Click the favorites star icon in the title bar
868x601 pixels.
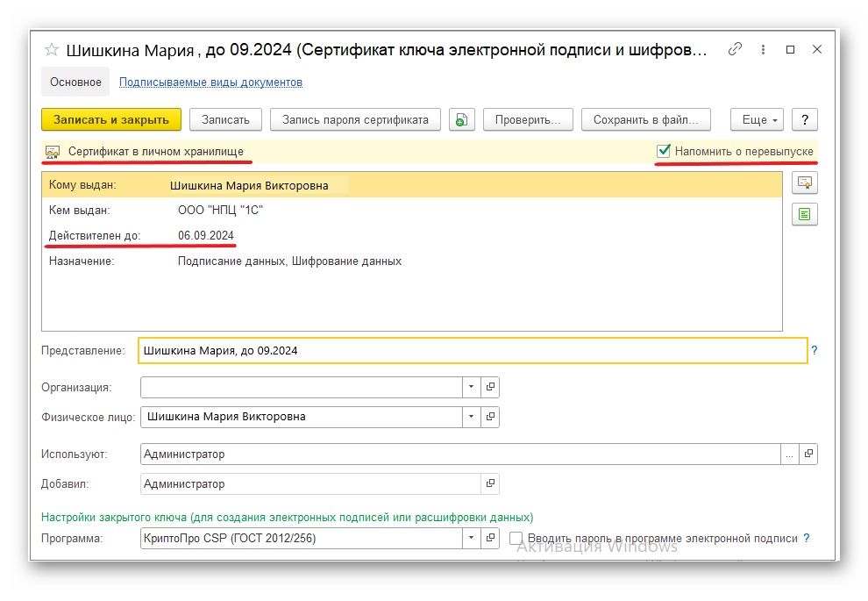point(52,49)
